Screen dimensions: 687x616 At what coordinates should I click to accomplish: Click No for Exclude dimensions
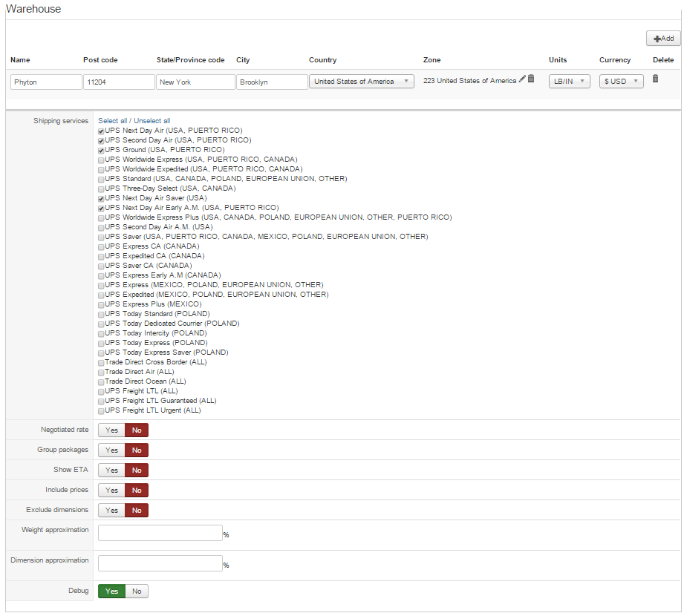pyautogui.click(x=137, y=511)
